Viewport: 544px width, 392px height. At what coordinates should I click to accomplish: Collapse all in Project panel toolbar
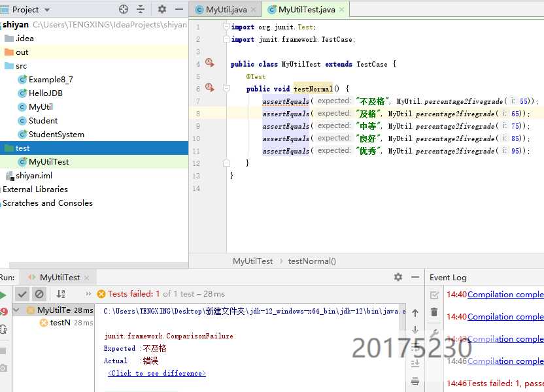click(x=141, y=9)
